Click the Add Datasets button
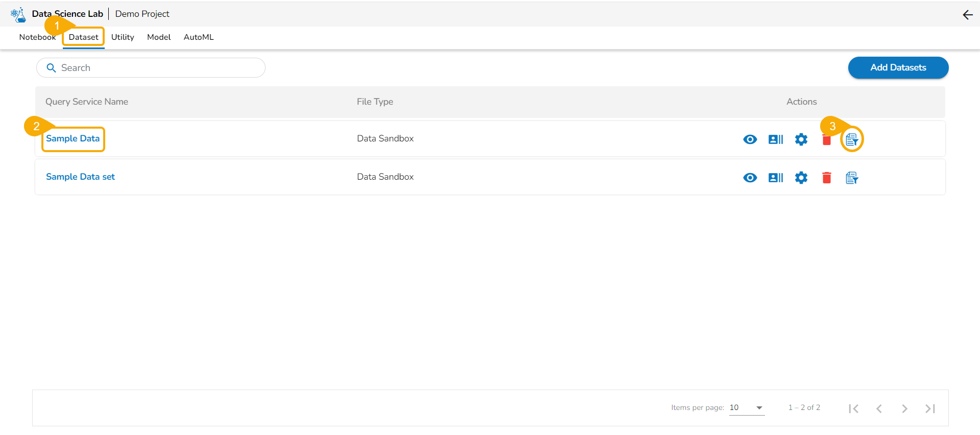Viewport: 980px width, 435px height. coord(898,67)
